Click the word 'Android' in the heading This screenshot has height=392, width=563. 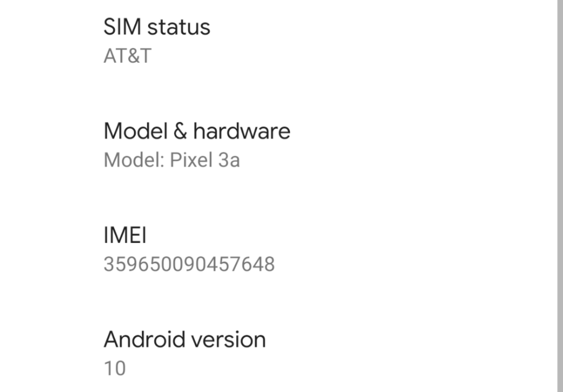(144, 340)
